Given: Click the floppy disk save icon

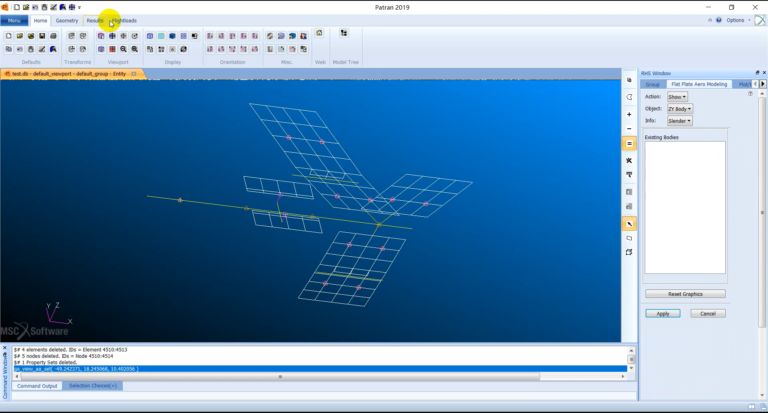Looking at the screenshot, I should coord(42,36).
